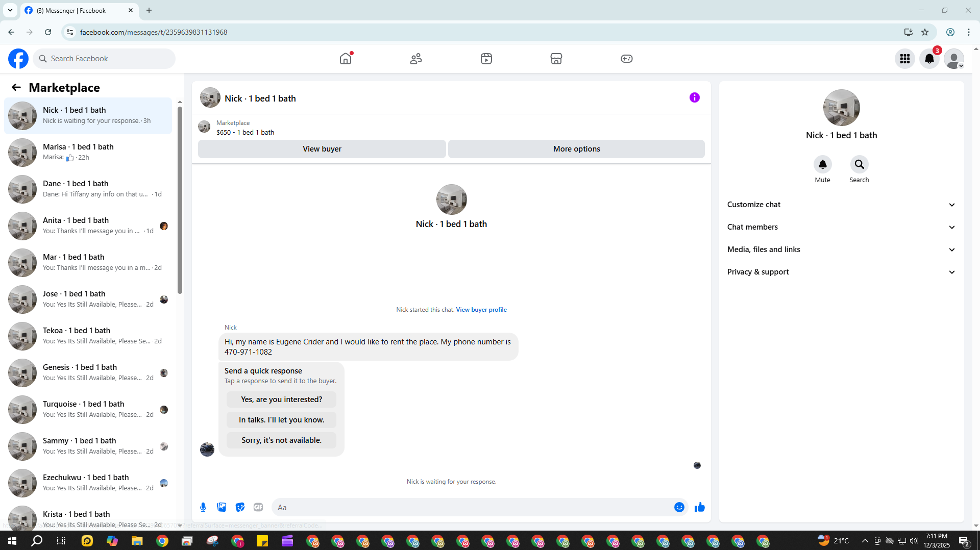Go back in browser history
The height and width of the screenshot is (550, 980).
[11, 32]
